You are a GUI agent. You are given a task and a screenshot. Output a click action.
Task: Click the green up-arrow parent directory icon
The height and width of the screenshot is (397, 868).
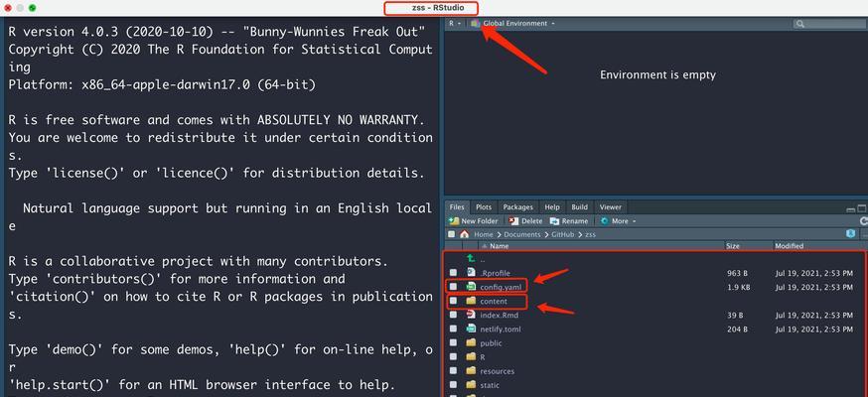tap(471, 258)
